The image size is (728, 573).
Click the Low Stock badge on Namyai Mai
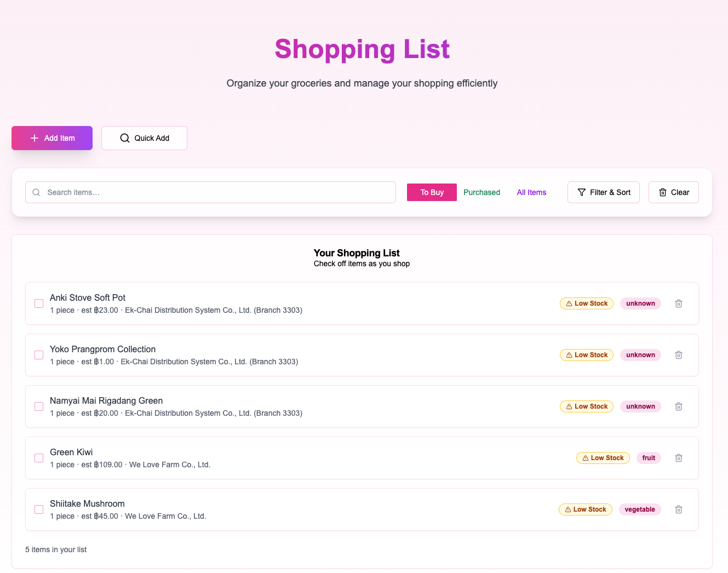point(587,406)
